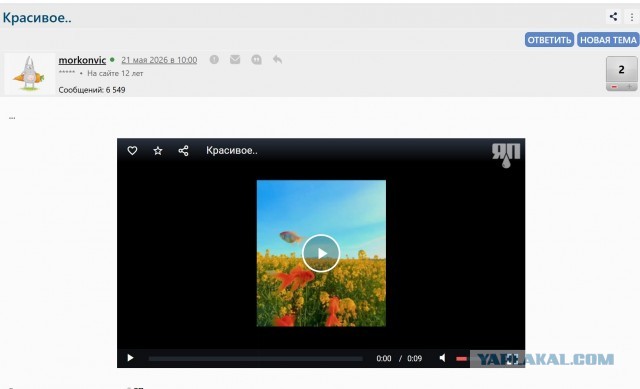Mute the video with speaker icon

click(x=442, y=358)
